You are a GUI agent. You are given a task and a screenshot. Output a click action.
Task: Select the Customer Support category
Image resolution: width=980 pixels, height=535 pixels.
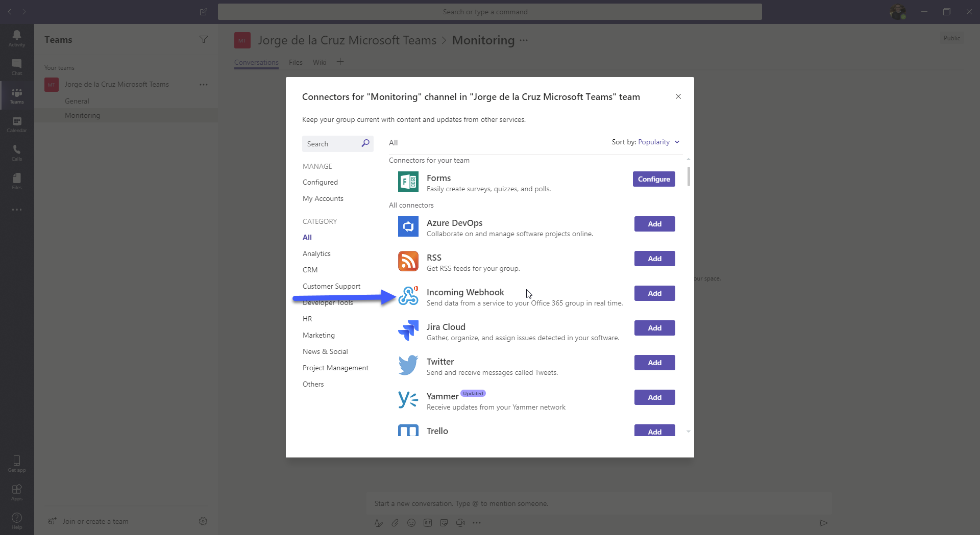[331, 286]
